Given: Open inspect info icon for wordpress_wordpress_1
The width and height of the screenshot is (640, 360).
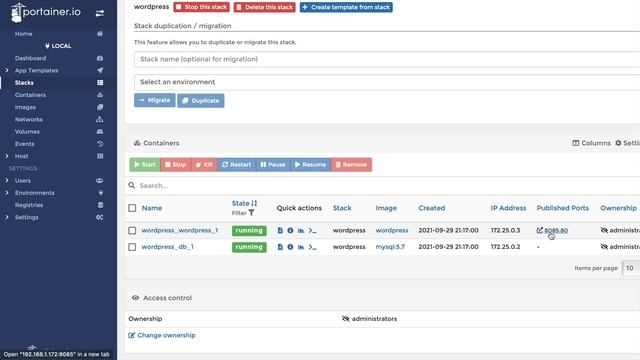Looking at the screenshot, I should click(290, 231).
